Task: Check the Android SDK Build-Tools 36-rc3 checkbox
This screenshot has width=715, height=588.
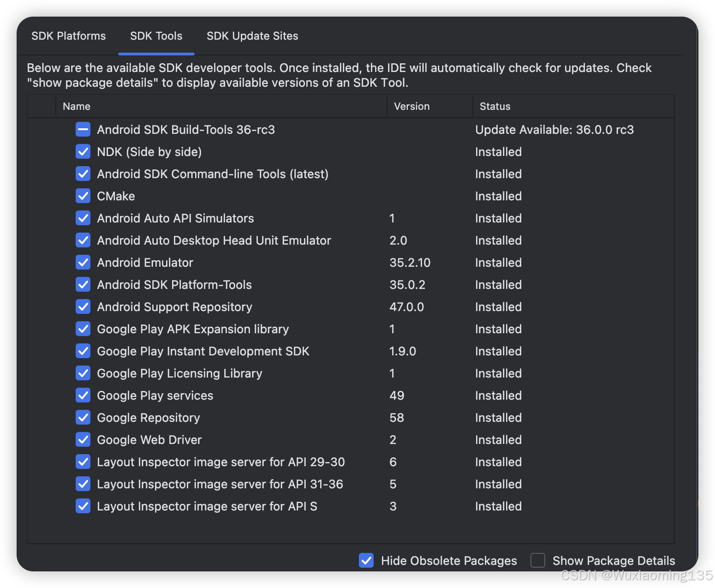Action: (x=83, y=130)
